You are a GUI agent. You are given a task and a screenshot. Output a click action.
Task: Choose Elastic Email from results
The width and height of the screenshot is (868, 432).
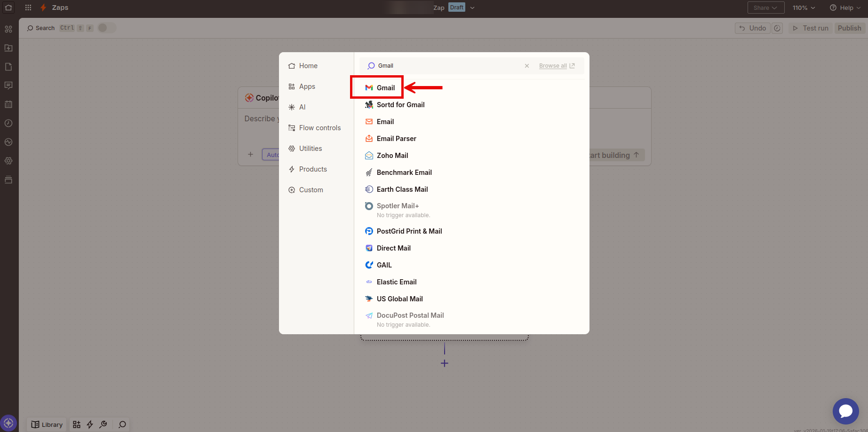tap(472, 282)
